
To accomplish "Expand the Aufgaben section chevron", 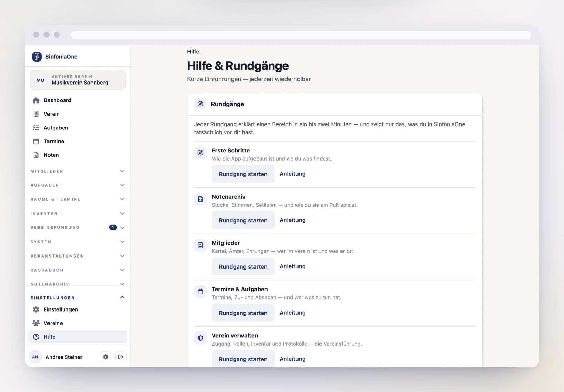I will (122, 185).
